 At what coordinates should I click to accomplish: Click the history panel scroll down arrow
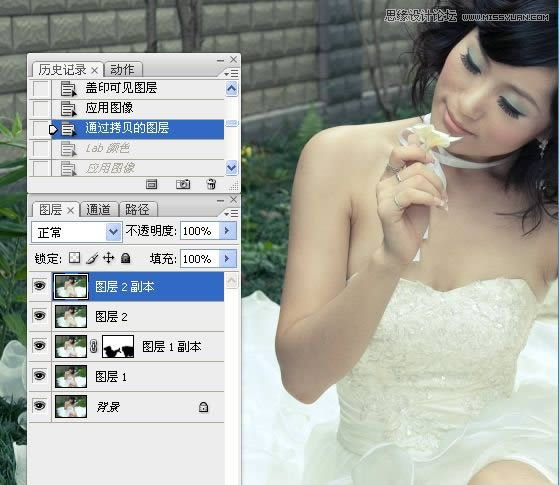[231, 167]
